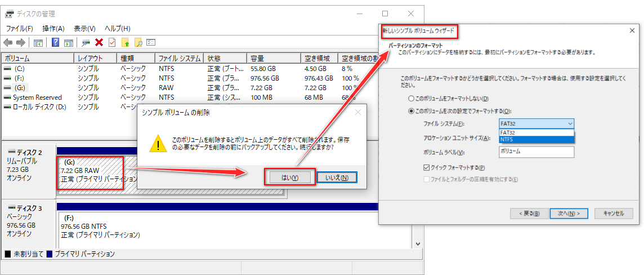This screenshot has width=644, height=275.
Task: Close the シンプル ボリュームの削除 dialog
Action: (x=357, y=112)
